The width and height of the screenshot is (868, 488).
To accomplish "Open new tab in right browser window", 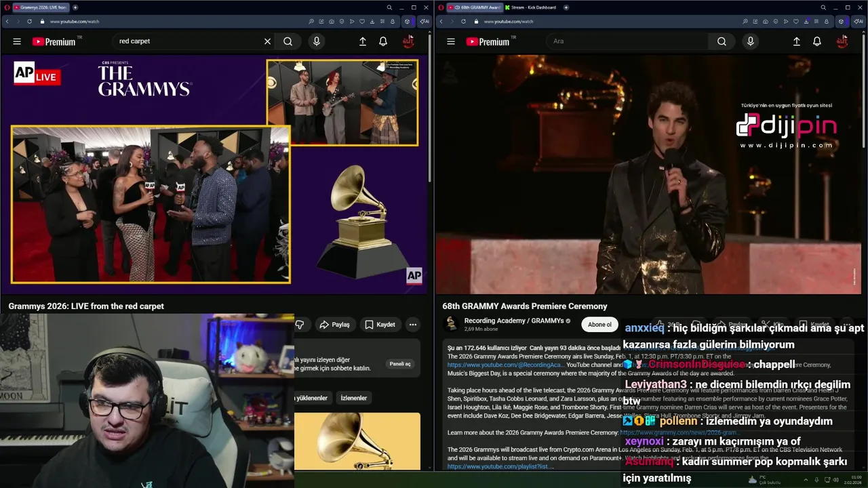I will coord(566,7).
